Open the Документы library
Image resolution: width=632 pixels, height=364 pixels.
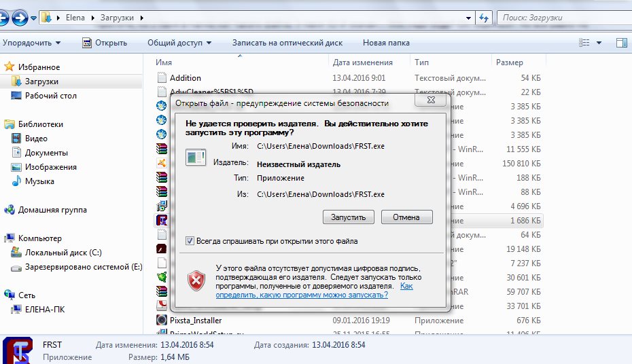pos(46,153)
